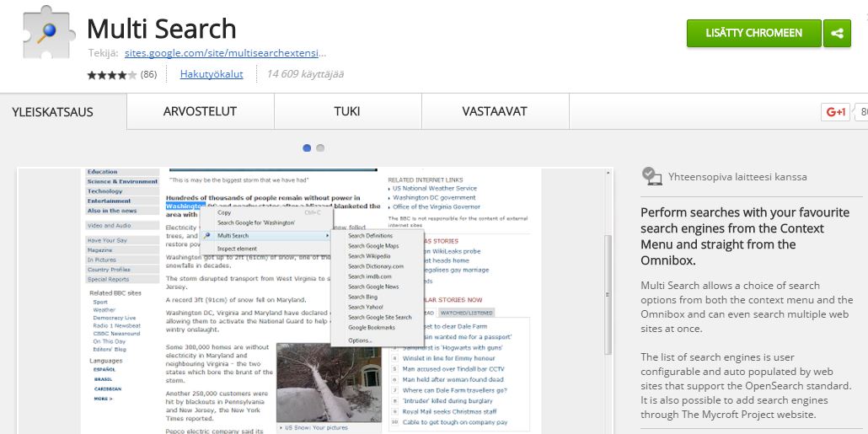This screenshot has width=868, height=434.
Task: Click the ESPAÑOL language link
Action: point(104,369)
